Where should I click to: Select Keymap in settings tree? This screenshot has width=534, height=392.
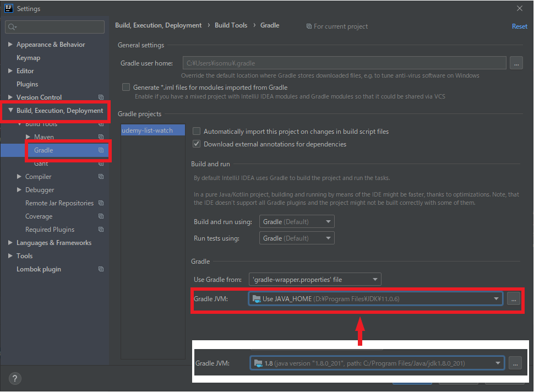(x=28, y=58)
